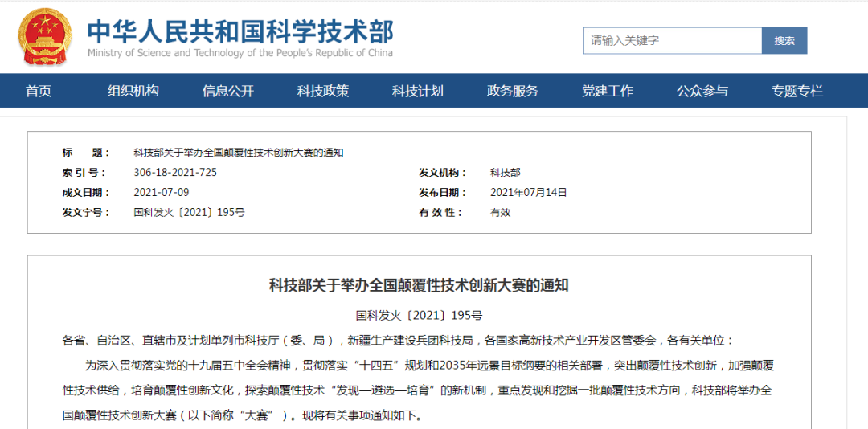The width and height of the screenshot is (868, 429).
Task: Click the 发布日期 value 2021年07月14日
Action: [x=528, y=193]
